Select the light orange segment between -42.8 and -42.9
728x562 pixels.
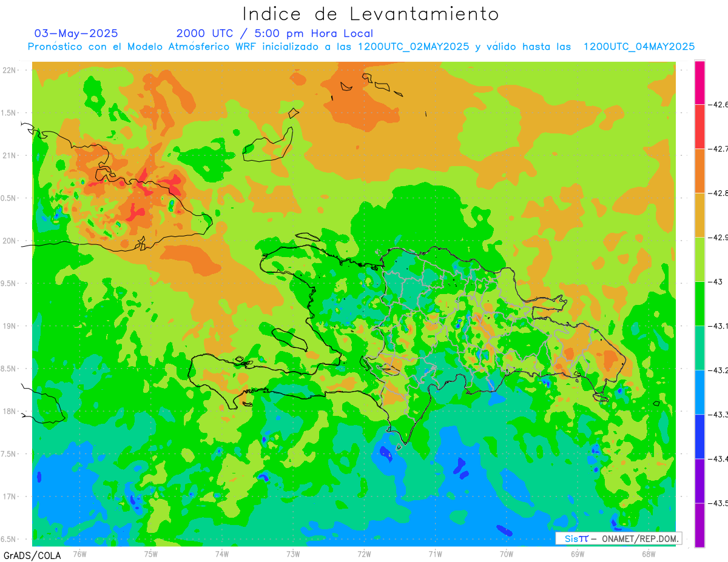pos(699,215)
